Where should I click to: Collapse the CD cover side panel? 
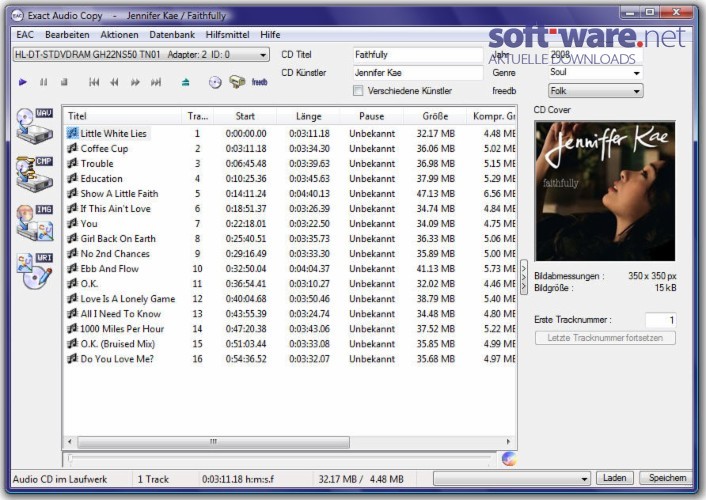524,277
